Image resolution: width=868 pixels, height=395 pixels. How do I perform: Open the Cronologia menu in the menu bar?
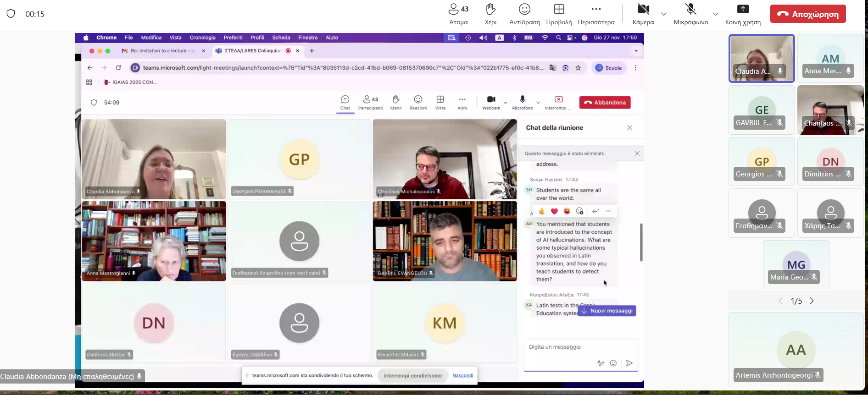point(202,38)
